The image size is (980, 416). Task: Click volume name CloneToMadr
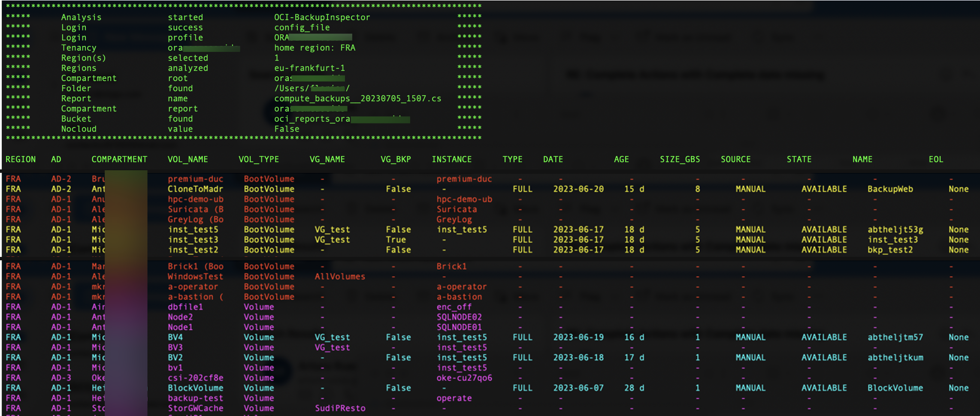click(x=195, y=189)
